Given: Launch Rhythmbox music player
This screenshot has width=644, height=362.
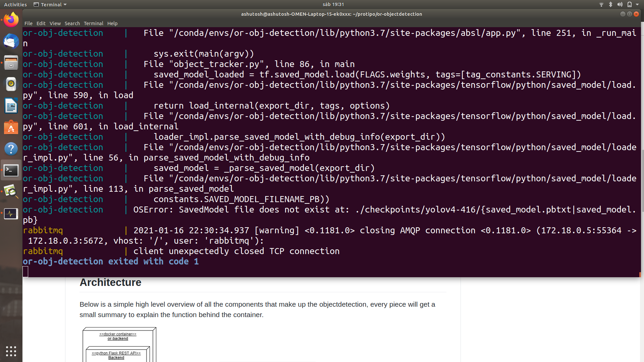Looking at the screenshot, I should (11, 84).
